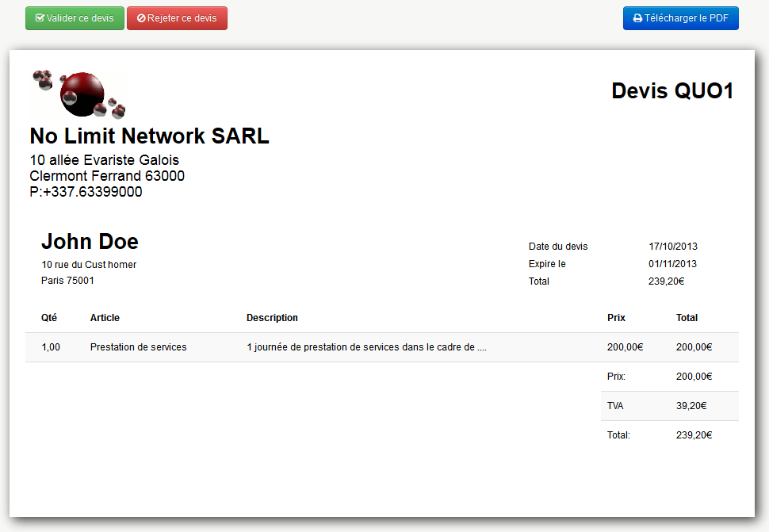Download the quote via Télécharger le PDF
This screenshot has width=769, height=532.
click(680, 18)
